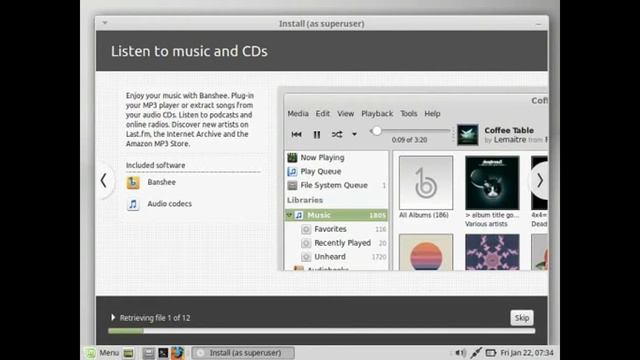Click the Play Queue note icon
Viewport: 640px width, 360px height.
(292, 171)
